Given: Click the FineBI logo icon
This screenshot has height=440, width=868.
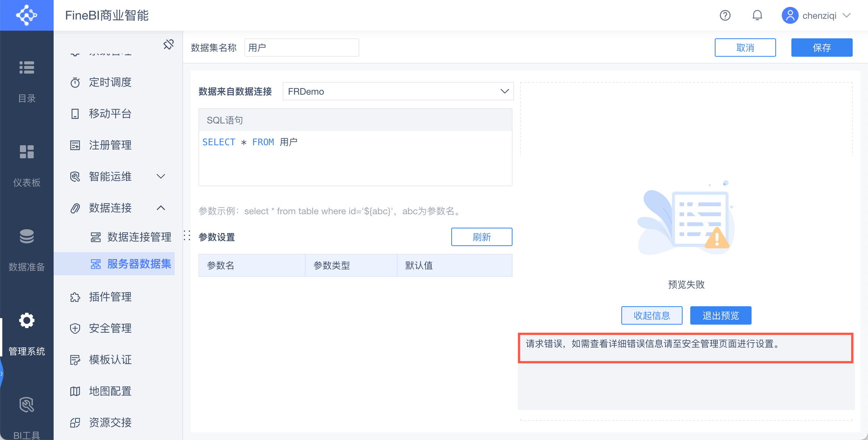Looking at the screenshot, I should (26, 15).
